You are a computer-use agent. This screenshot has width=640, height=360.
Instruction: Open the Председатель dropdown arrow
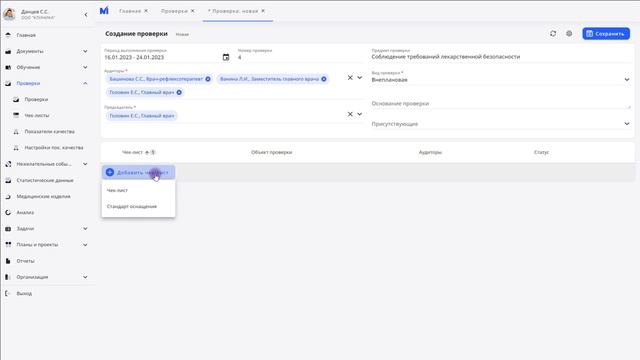click(360, 114)
